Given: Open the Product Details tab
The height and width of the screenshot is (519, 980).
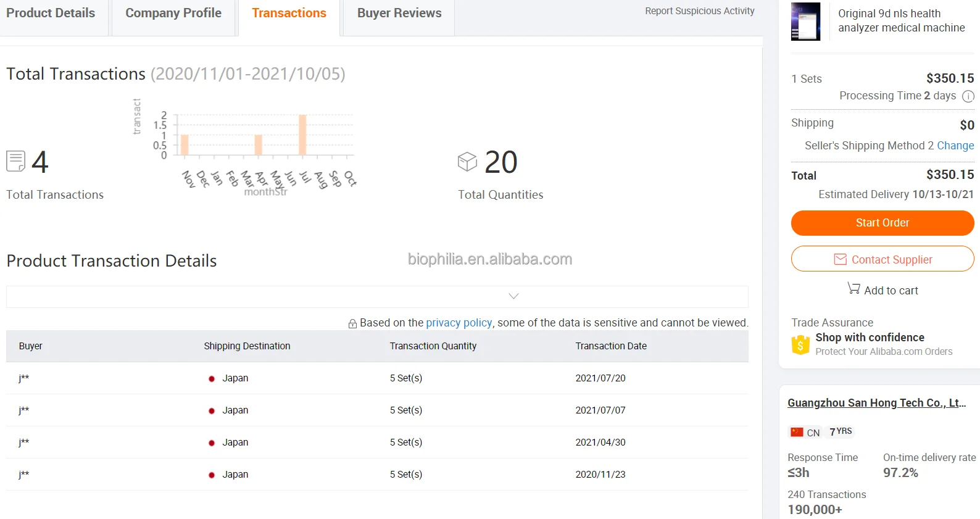Looking at the screenshot, I should pyautogui.click(x=51, y=14).
